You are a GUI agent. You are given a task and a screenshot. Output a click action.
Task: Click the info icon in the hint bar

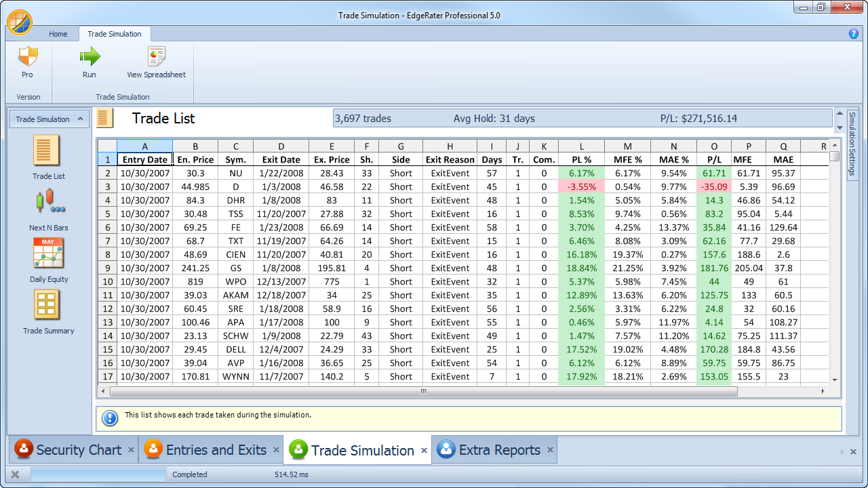tap(110, 418)
